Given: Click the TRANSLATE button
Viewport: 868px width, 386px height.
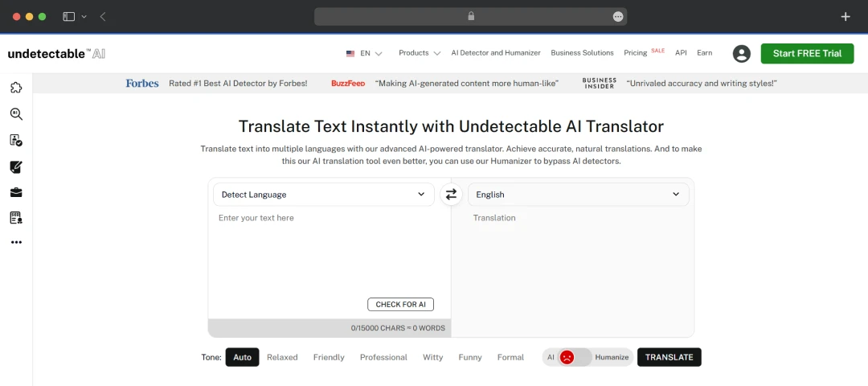Looking at the screenshot, I should (669, 357).
